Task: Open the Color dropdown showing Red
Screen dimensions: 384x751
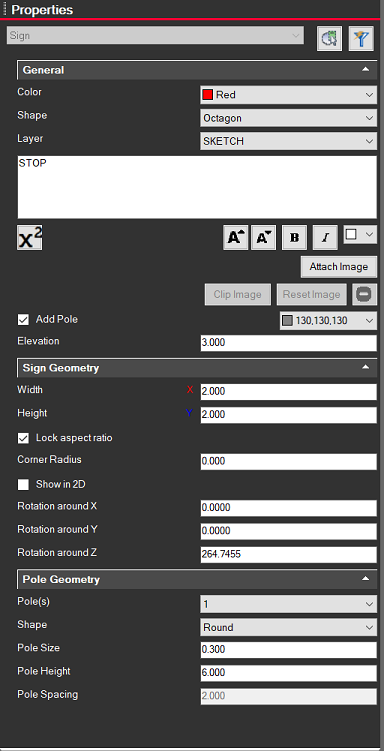Action: (x=288, y=95)
